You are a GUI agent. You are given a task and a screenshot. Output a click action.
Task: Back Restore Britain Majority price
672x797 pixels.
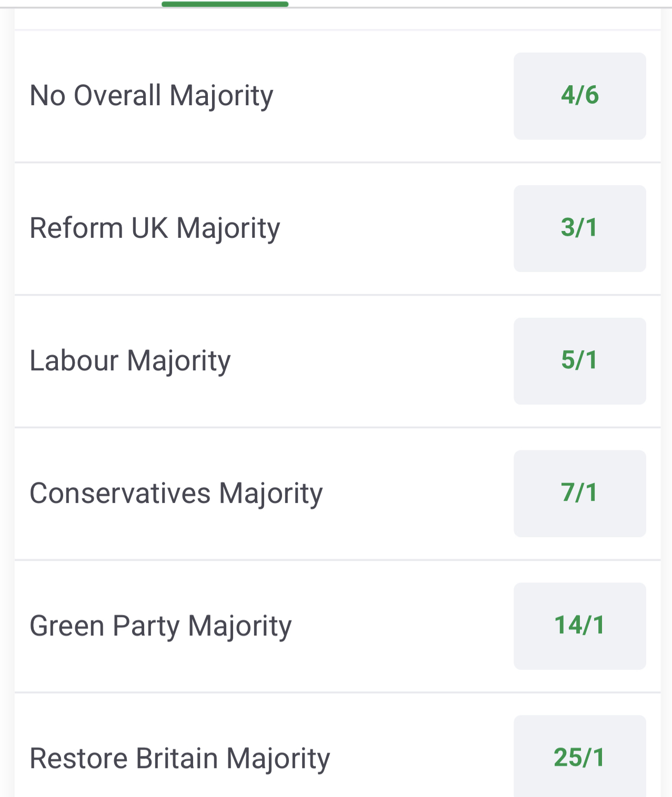pos(579,756)
